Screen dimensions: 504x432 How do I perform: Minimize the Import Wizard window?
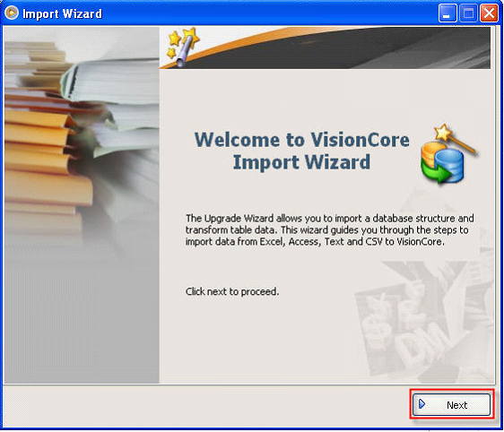click(448, 13)
